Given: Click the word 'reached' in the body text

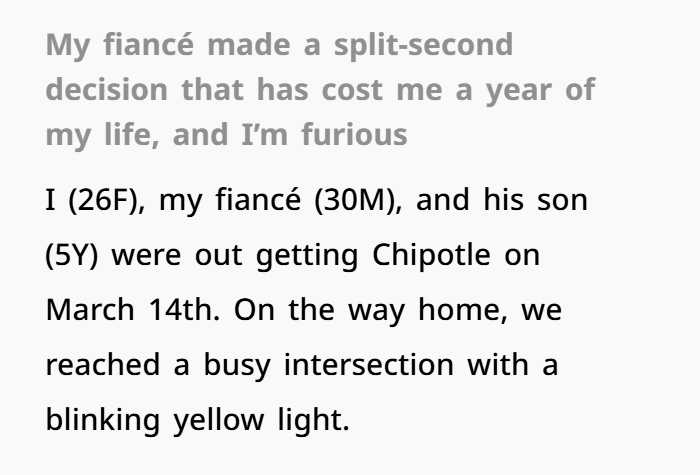Looking at the screenshot, I should (x=103, y=365).
